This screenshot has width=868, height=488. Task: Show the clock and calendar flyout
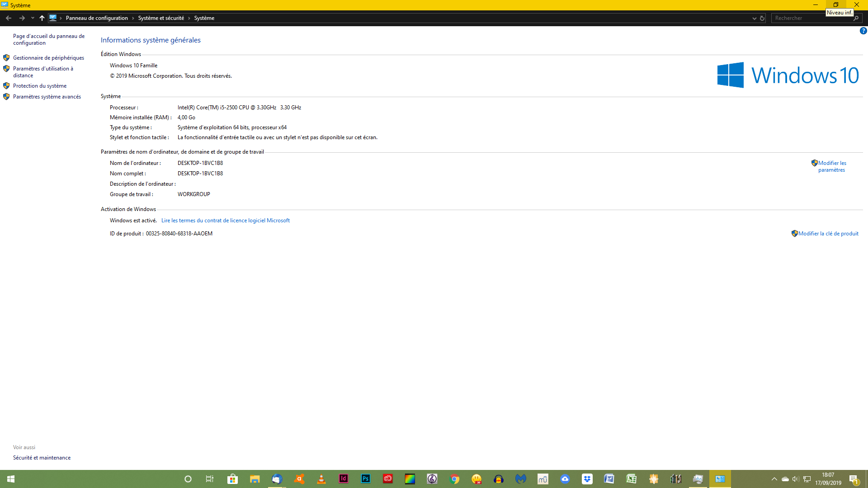tap(828, 479)
